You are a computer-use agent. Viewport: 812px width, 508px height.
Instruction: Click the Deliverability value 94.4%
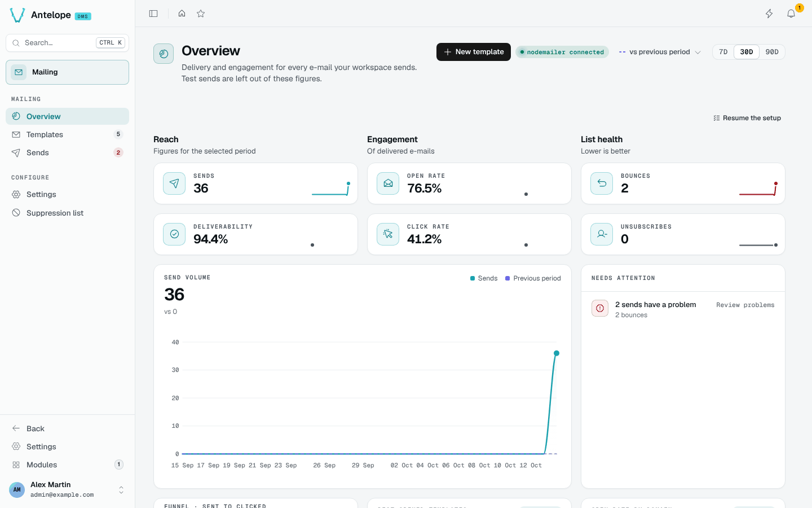tap(211, 239)
